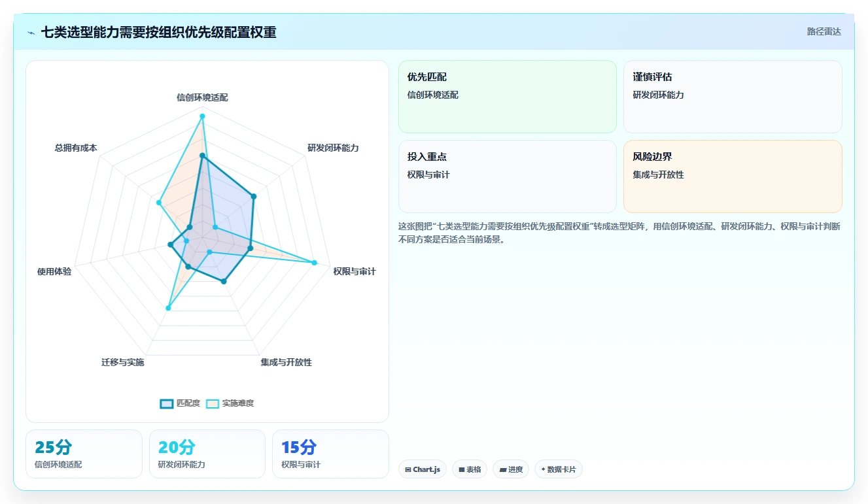Click the 使用体验 radar axis label
The image size is (868, 504).
click(54, 271)
